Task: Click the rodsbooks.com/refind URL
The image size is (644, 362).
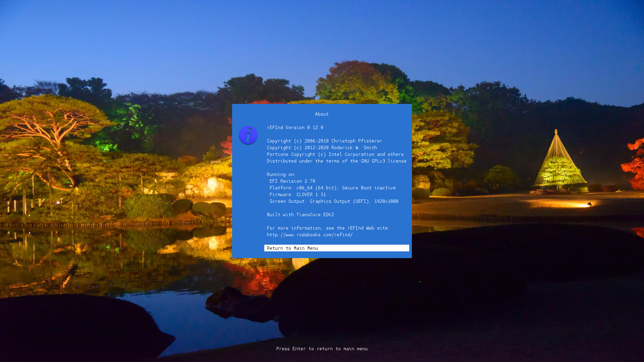Action: [310, 235]
